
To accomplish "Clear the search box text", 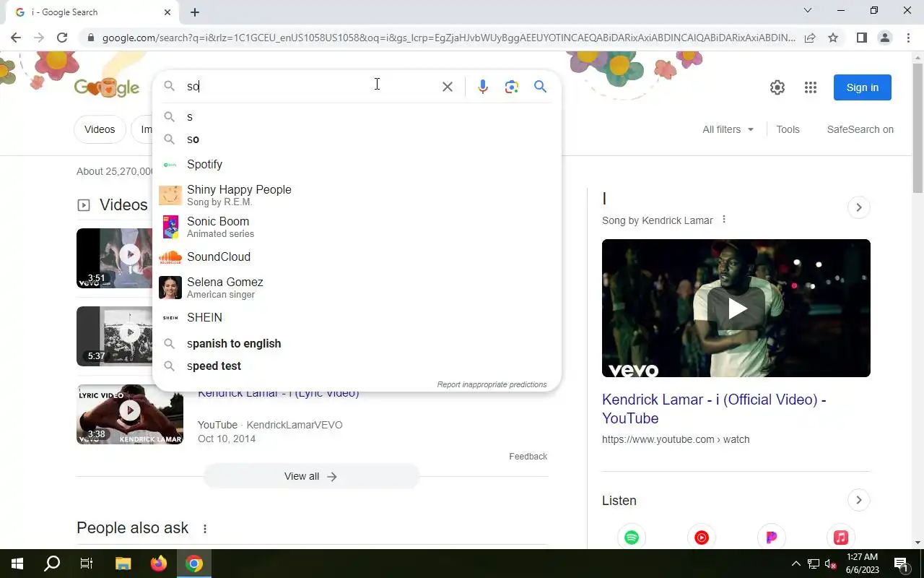I will (448, 87).
